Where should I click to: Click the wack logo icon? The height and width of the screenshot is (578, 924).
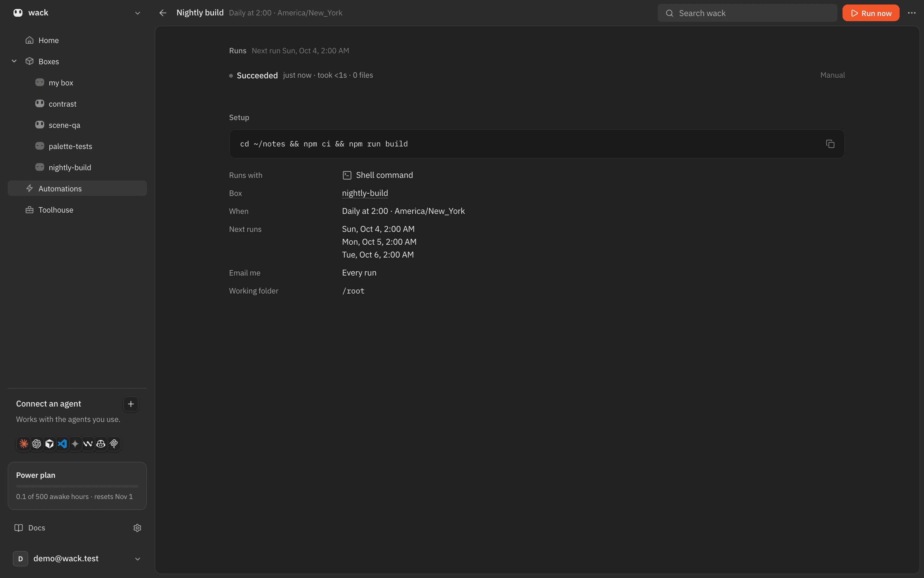coord(18,13)
